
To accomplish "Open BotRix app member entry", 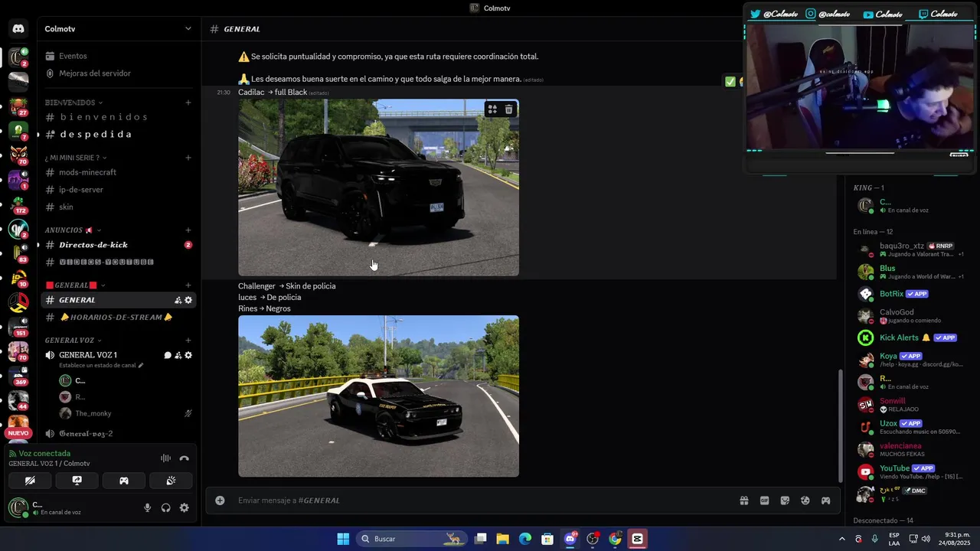I will [x=911, y=294].
